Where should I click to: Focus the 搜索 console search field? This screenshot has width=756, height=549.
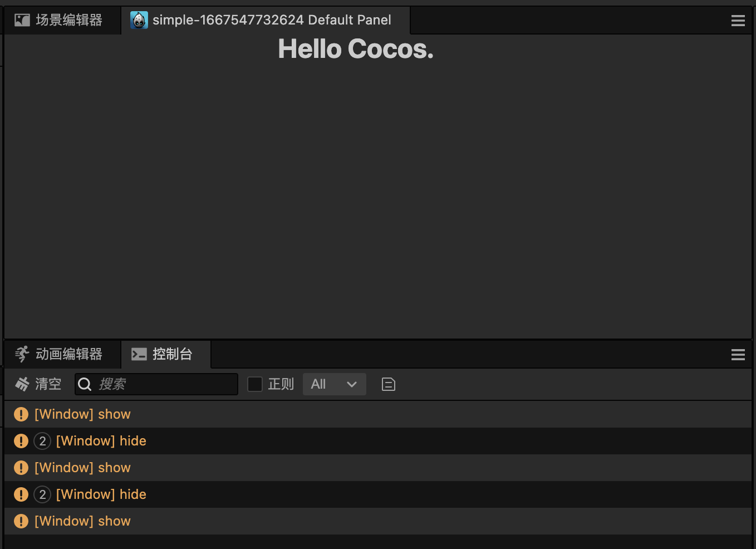coord(156,384)
